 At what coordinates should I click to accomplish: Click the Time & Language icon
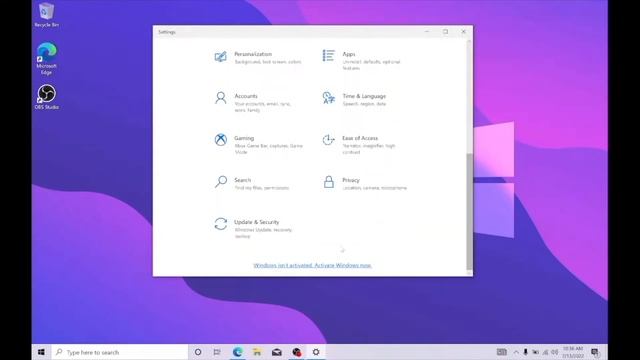click(x=329, y=98)
